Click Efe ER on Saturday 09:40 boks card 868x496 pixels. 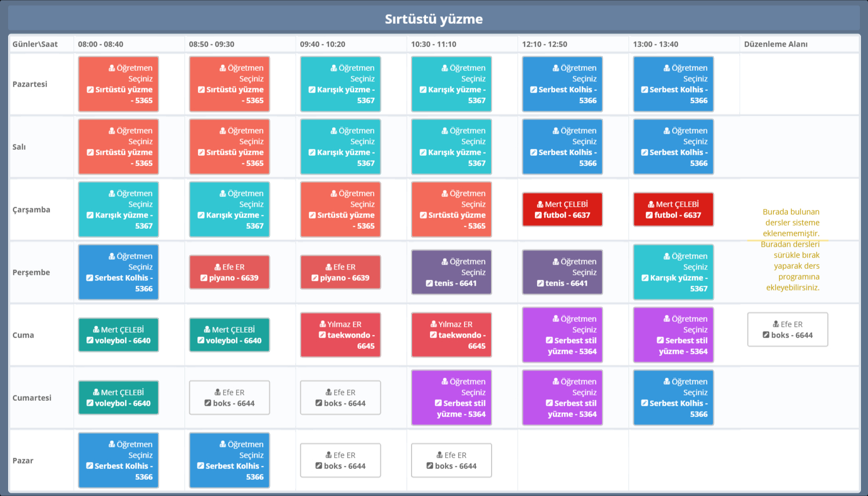(x=344, y=393)
